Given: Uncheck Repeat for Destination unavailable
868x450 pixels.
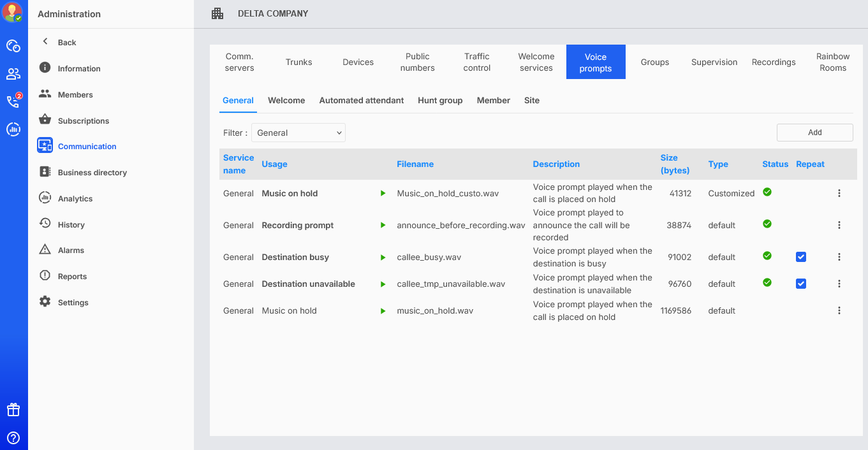Looking at the screenshot, I should [x=801, y=284].
